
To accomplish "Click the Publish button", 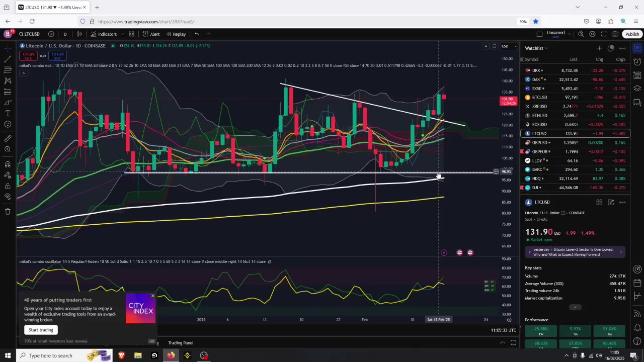I will (632, 34).
